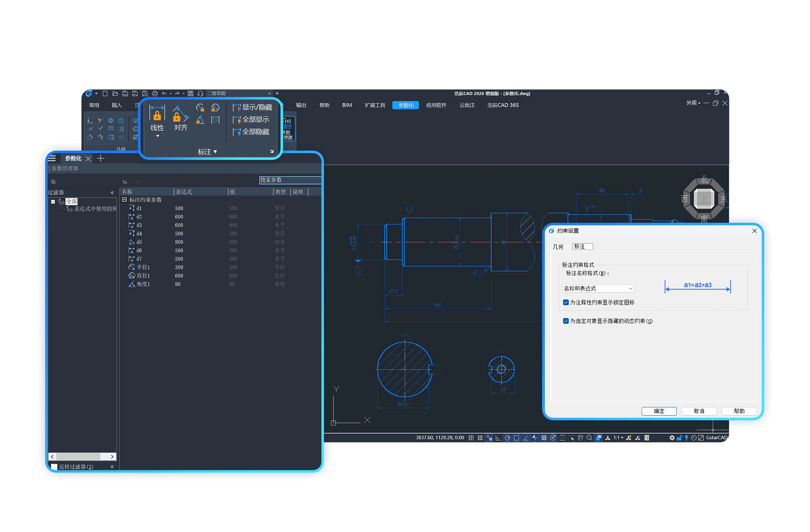The width and height of the screenshot is (810, 532).
Task: Click the diameter constraint lock icon
Action: coord(215,108)
